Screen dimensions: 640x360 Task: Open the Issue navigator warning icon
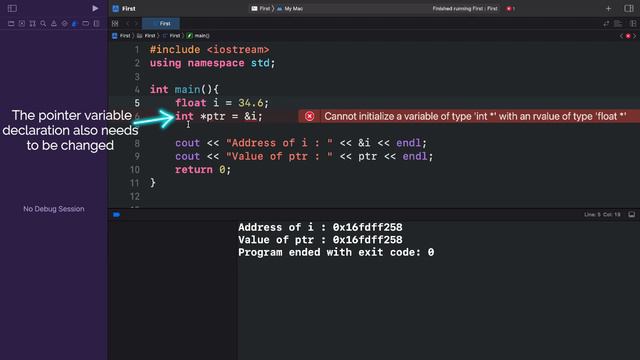tap(53, 24)
